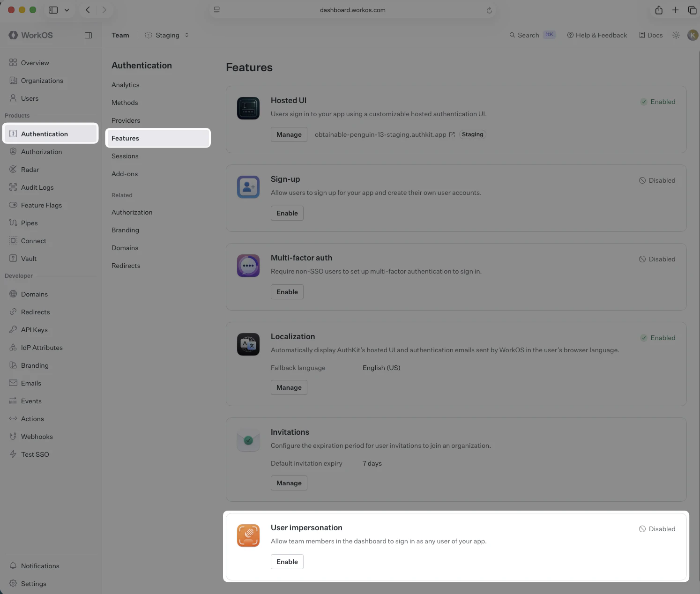Open the obtainable-penguin-13-staging.authkit.app link
The height and width of the screenshot is (594, 700).
pos(385,134)
